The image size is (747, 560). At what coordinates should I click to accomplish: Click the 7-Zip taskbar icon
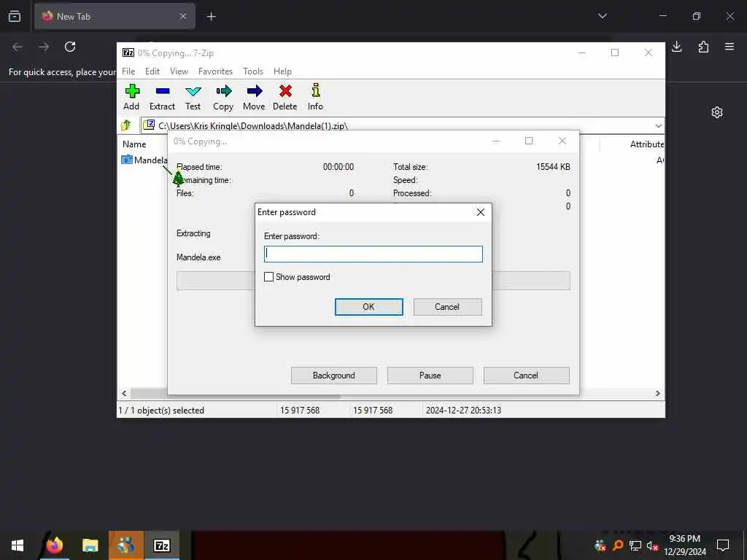162,545
